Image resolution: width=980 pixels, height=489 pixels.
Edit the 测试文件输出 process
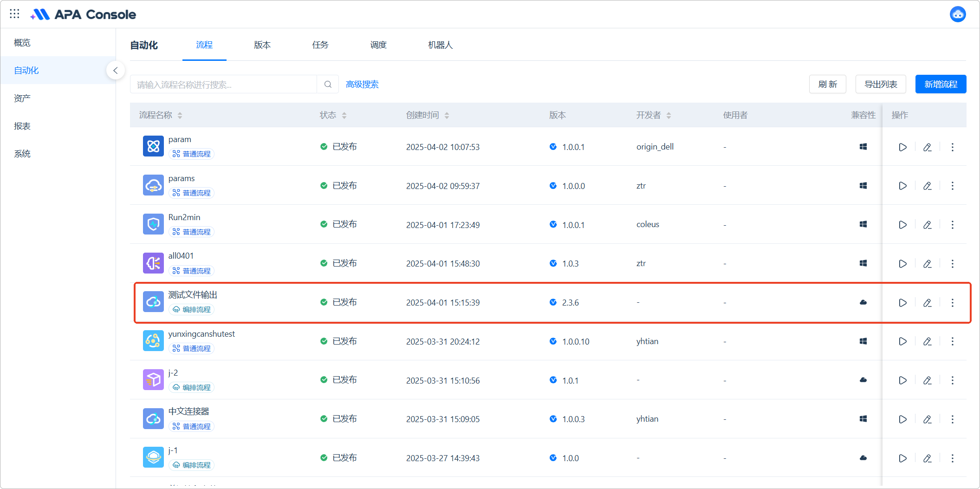coord(928,303)
